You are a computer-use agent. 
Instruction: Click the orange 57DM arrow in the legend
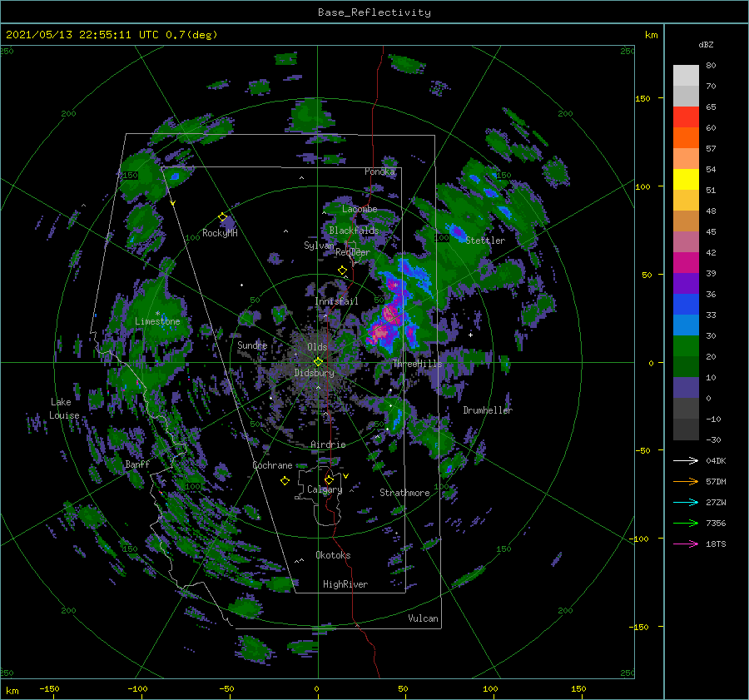686,482
